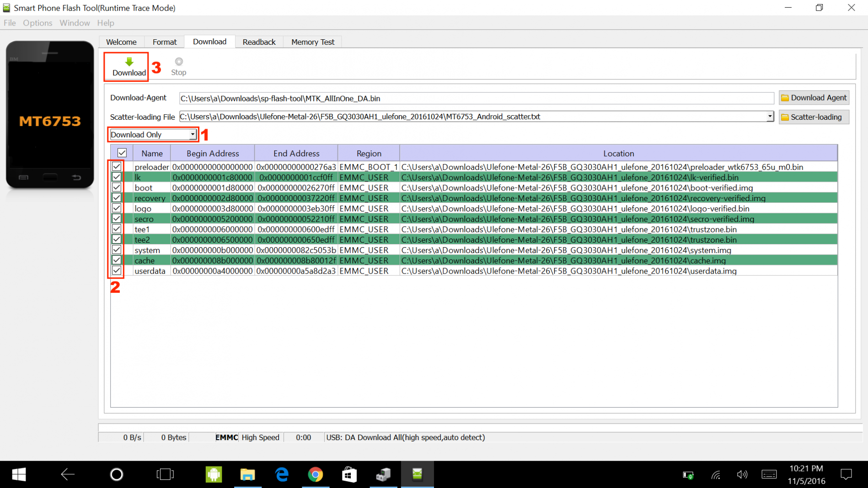Switch to the Readback tab
Image resolution: width=868 pixels, height=488 pixels.
259,42
